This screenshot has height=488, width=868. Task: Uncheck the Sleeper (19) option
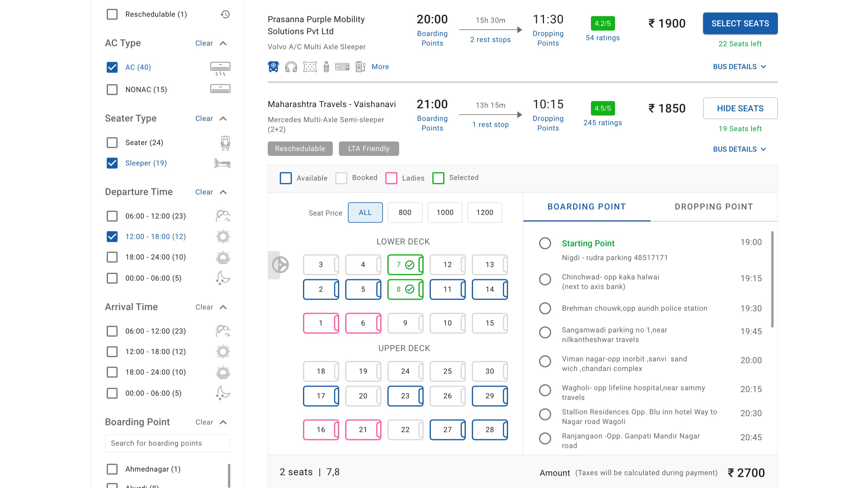112,163
